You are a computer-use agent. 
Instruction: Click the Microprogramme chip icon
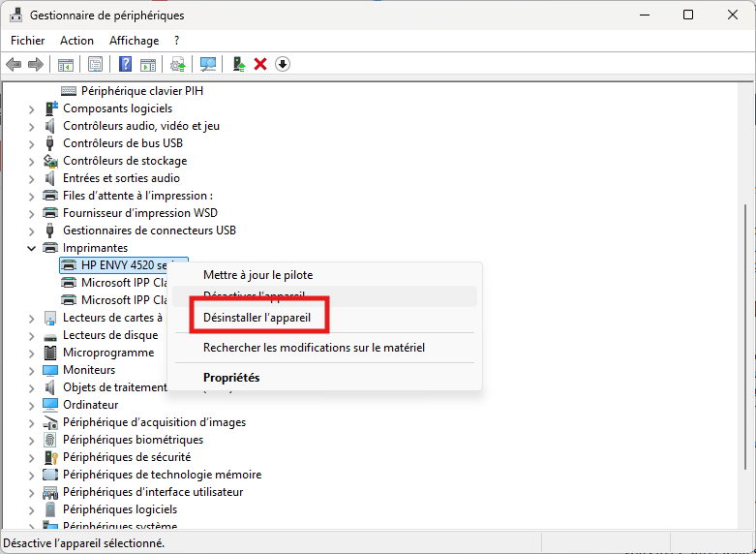pos(50,353)
